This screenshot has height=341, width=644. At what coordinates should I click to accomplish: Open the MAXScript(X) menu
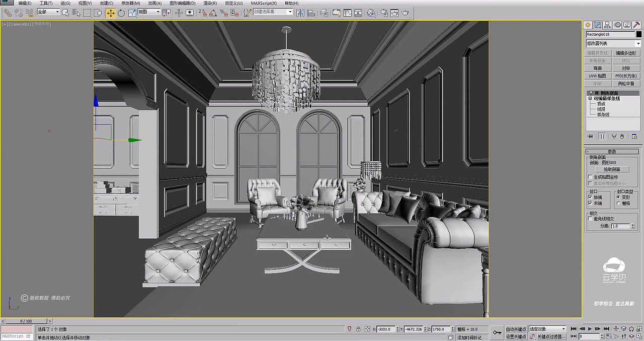(x=264, y=3)
